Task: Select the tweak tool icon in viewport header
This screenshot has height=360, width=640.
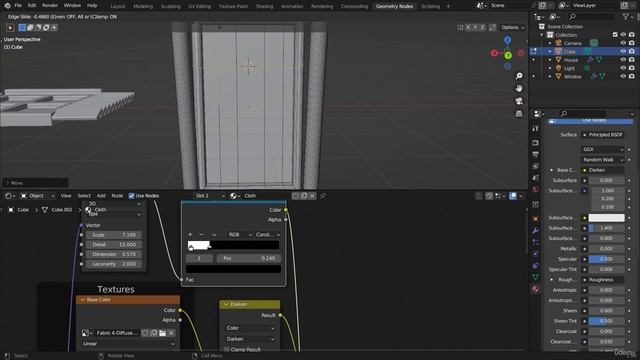Action: coord(10,28)
